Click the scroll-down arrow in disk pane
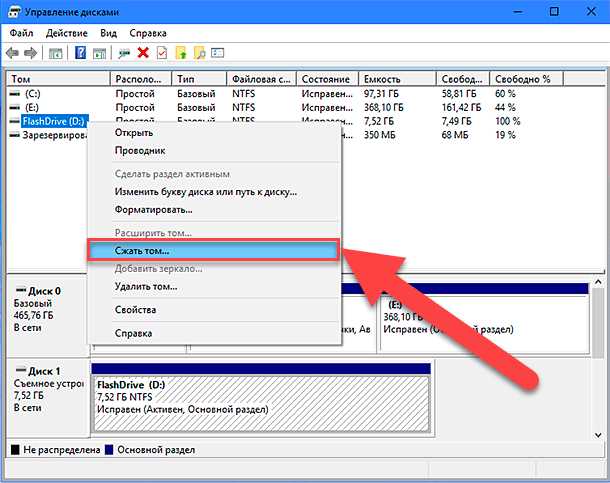The height and width of the screenshot is (483, 610). (x=598, y=435)
